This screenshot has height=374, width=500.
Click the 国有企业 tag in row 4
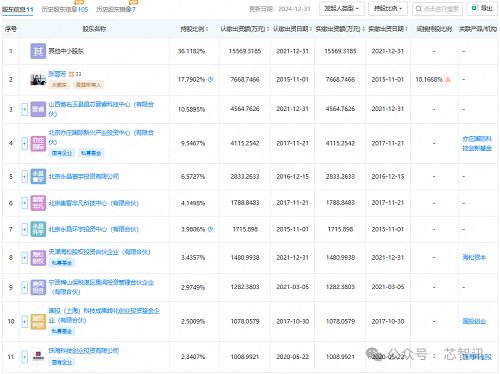coord(62,153)
